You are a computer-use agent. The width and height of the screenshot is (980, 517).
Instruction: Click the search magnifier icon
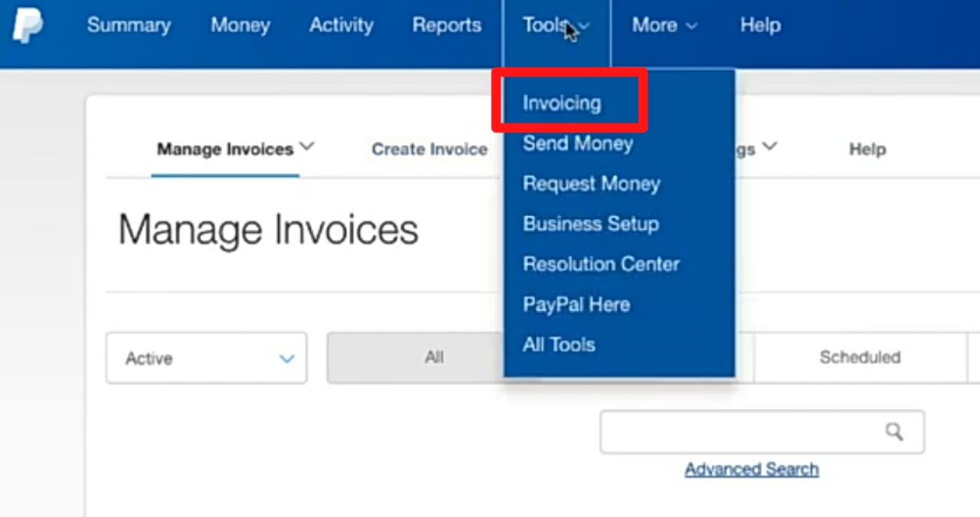[x=894, y=431]
